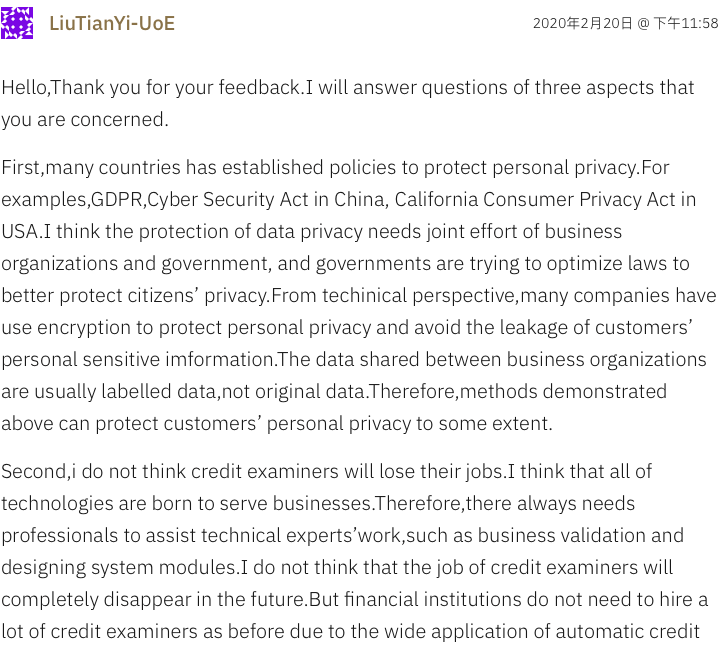The width and height of the screenshot is (722, 649).
Task: Open the LiuTianYi-UoE author link
Action: pyautogui.click(x=112, y=23)
